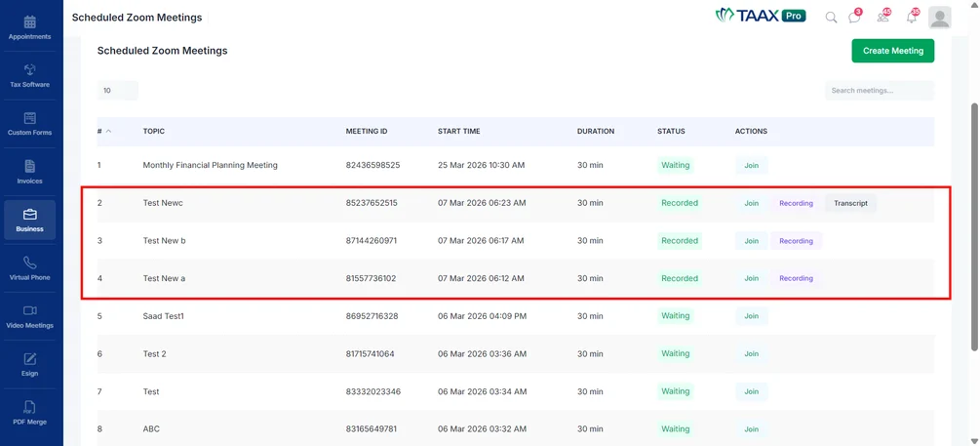
Task: Select meeting ID 83165649781
Action: pos(372,429)
